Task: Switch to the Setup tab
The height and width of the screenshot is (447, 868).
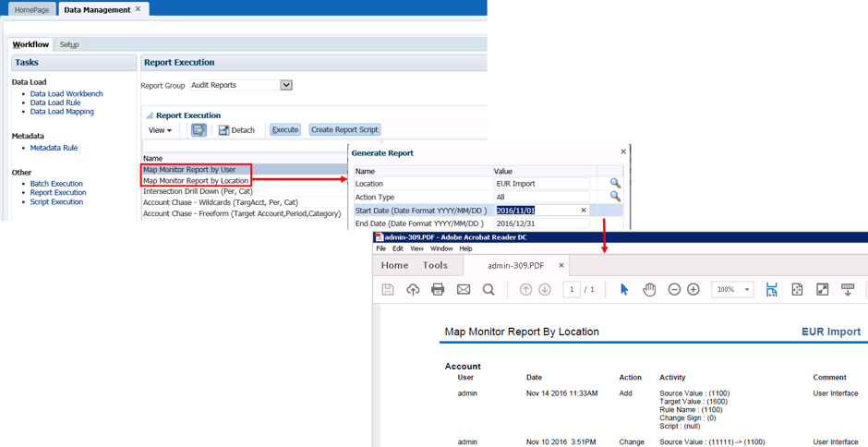Action: click(69, 44)
